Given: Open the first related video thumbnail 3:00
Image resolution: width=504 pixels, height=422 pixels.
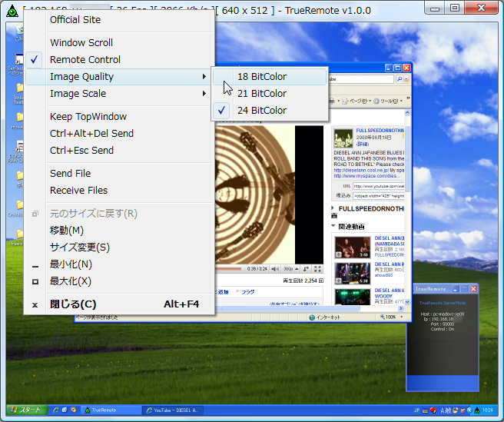Looking at the screenshot, I should click(x=353, y=247).
